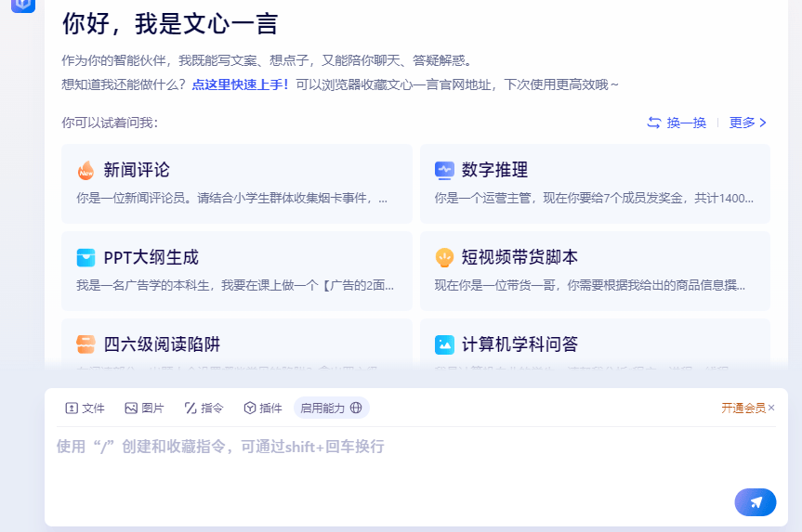This screenshot has height=532, width=802.
Task: Select the PPT大纲生成 card title
Action: pyautogui.click(x=151, y=257)
